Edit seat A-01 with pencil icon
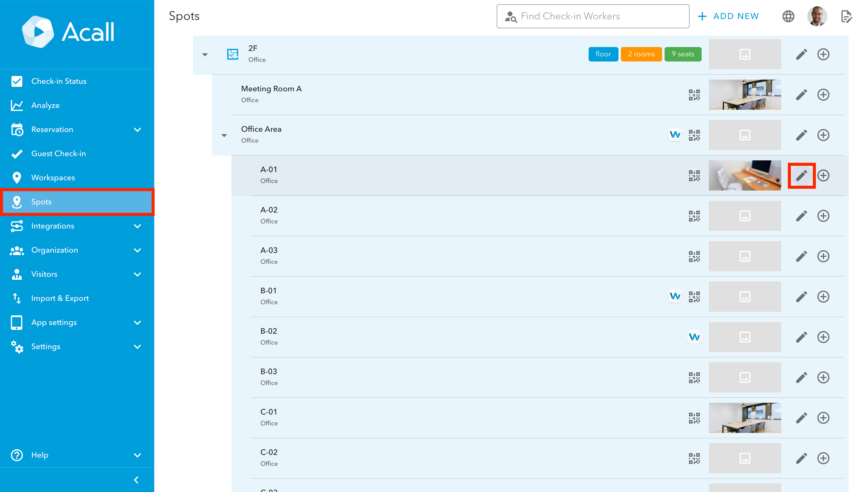Screen dimensions: 868x492 coord(801,175)
